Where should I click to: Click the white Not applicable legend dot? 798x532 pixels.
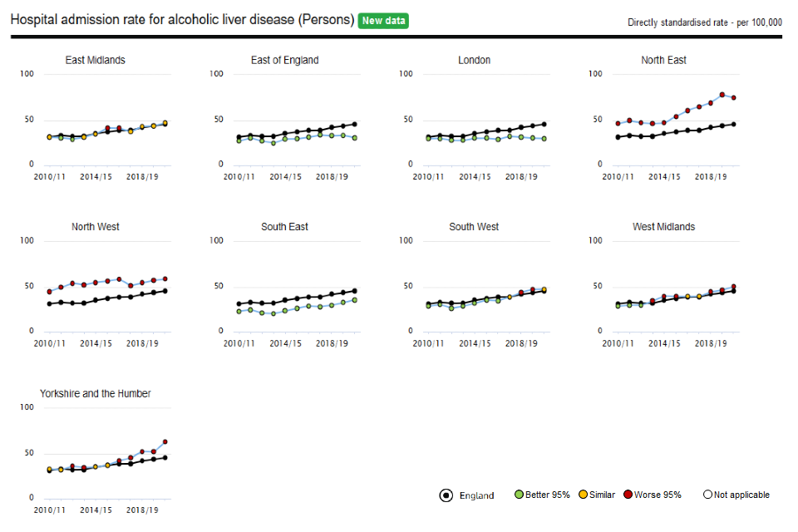708,495
